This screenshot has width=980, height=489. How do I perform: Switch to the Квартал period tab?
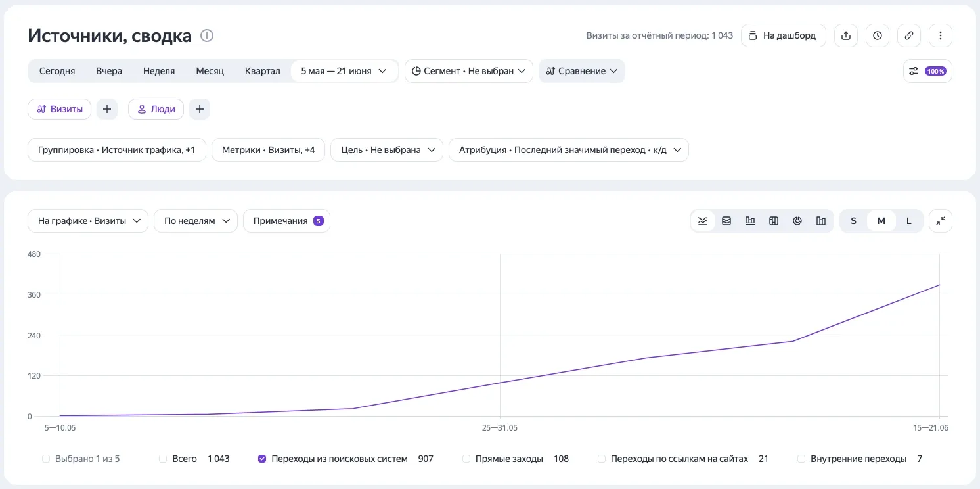(263, 71)
